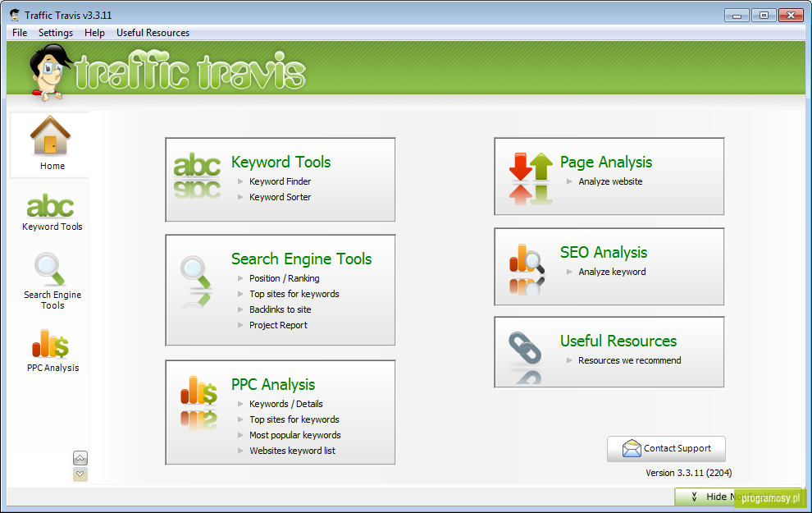Open Resources we recommend

[x=629, y=360]
